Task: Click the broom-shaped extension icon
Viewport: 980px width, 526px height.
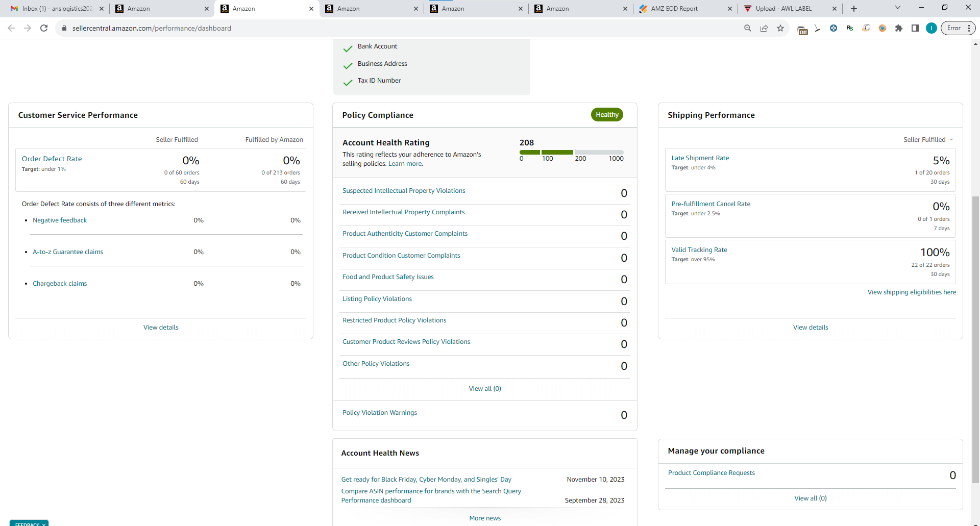Action: click(x=817, y=28)
